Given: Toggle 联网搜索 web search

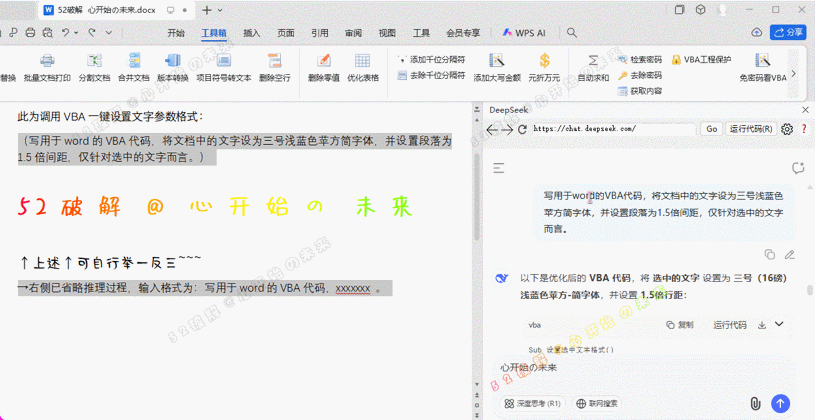Looking at the screenshot, I should coord(597,403).
